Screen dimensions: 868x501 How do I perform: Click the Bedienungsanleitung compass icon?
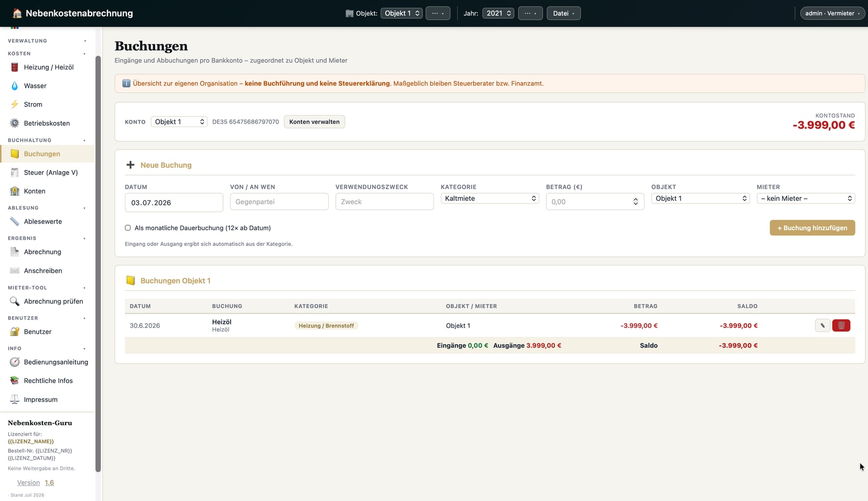coord(15,362)
